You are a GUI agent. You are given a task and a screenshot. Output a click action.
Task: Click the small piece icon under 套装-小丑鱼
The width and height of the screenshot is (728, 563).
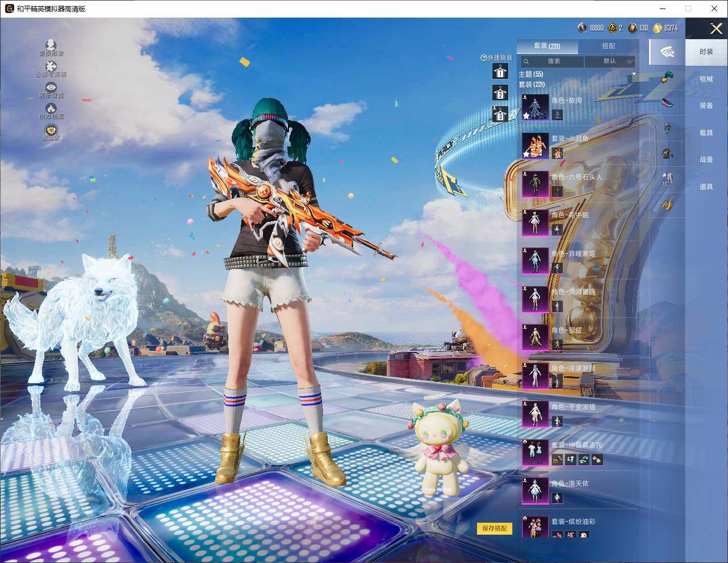[x=557, y=153]
